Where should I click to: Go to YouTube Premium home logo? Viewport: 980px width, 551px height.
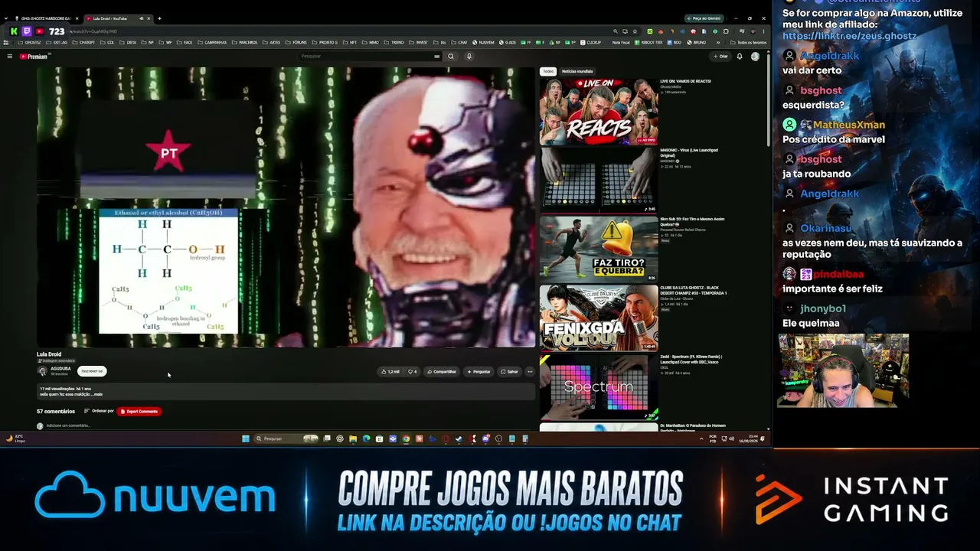click(x=34, y=56)
